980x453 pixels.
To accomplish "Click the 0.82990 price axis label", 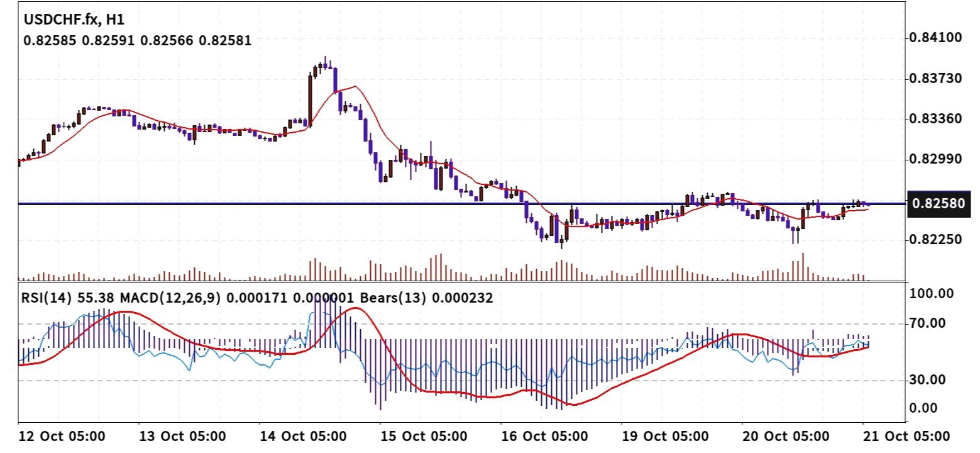I will coord(936,159).
